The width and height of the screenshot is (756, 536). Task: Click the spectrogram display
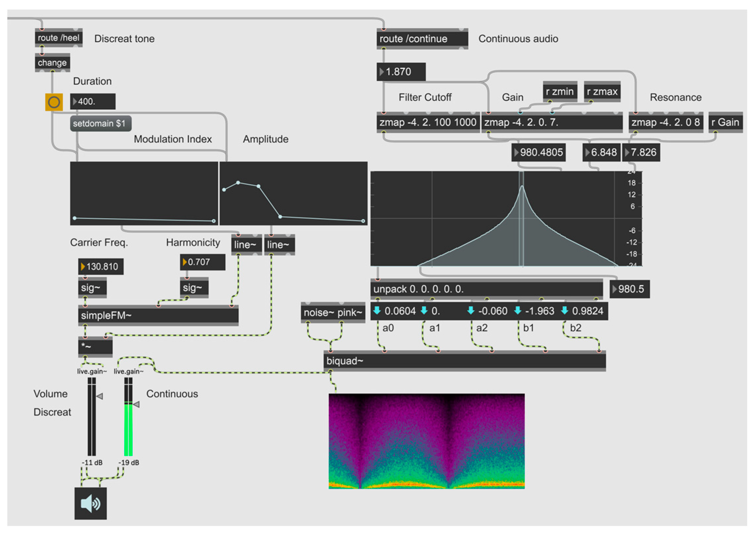pos(426,441)
